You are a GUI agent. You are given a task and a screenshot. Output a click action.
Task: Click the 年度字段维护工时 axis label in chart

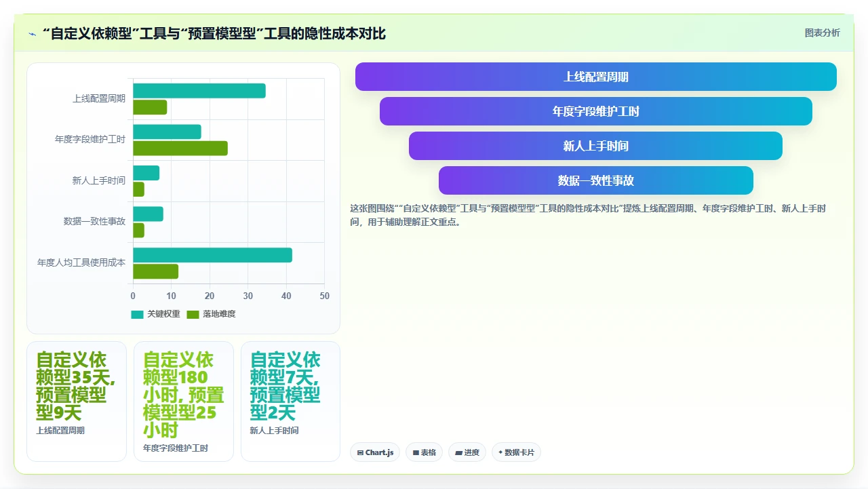90,140
